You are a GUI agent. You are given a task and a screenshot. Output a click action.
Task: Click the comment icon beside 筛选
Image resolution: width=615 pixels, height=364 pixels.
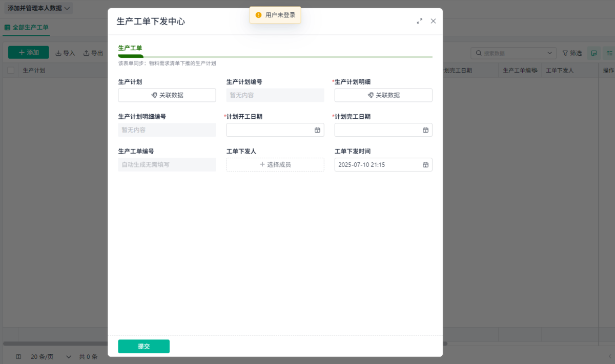(x=594, y=53)
